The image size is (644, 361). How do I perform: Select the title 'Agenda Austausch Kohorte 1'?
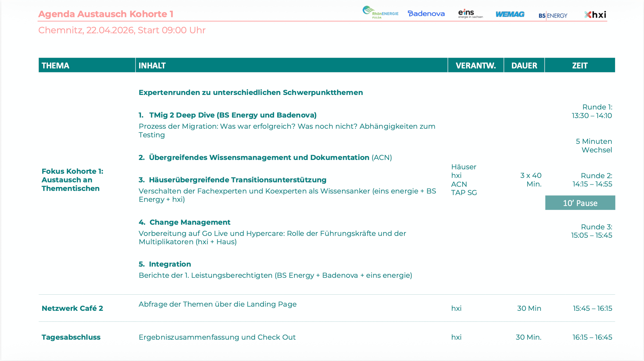106,14
